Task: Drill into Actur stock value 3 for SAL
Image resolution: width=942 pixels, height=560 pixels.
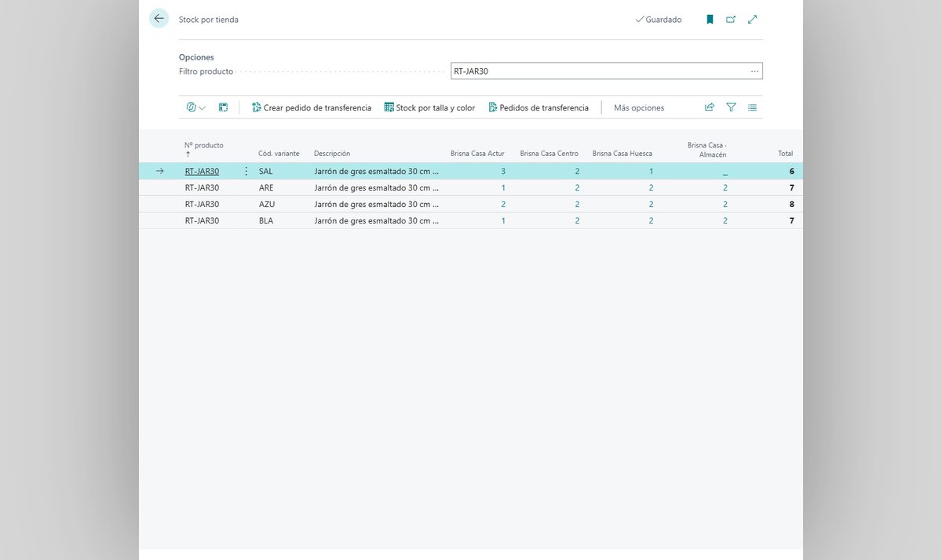Action: click(502, 171)
